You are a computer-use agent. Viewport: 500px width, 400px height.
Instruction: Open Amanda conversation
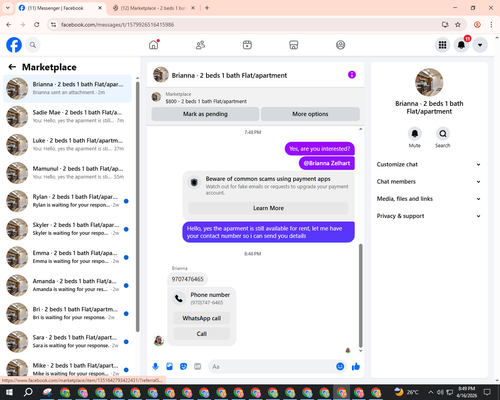coord(67,285)
